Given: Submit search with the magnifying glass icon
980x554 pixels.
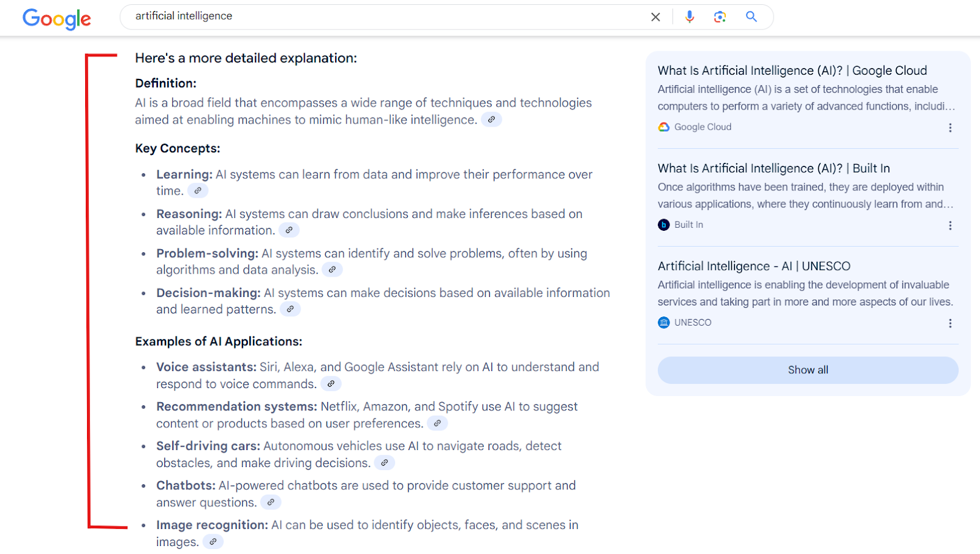Looking at the screenshot, I should click(x=752, y=17).
